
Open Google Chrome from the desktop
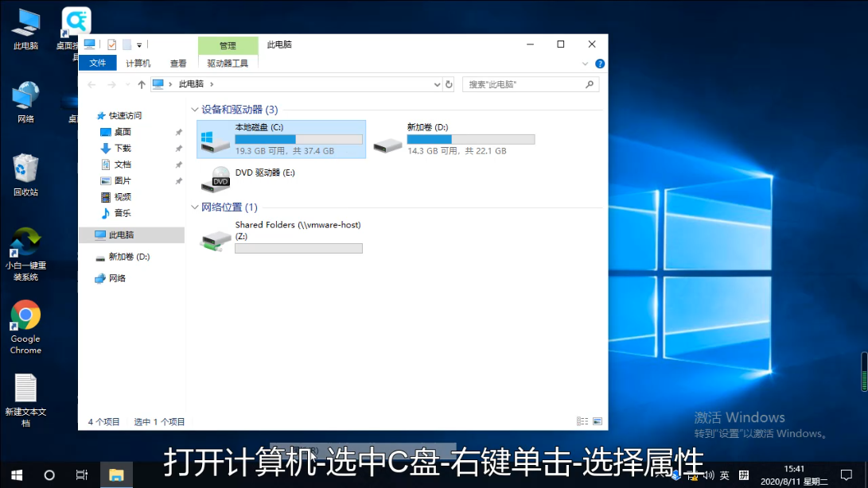(x=25, y=316)
